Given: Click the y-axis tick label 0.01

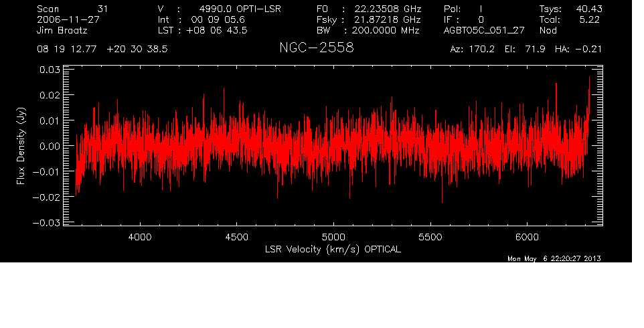Looking at the screenshot, I should pyautogui.click(x=50, y=120).
